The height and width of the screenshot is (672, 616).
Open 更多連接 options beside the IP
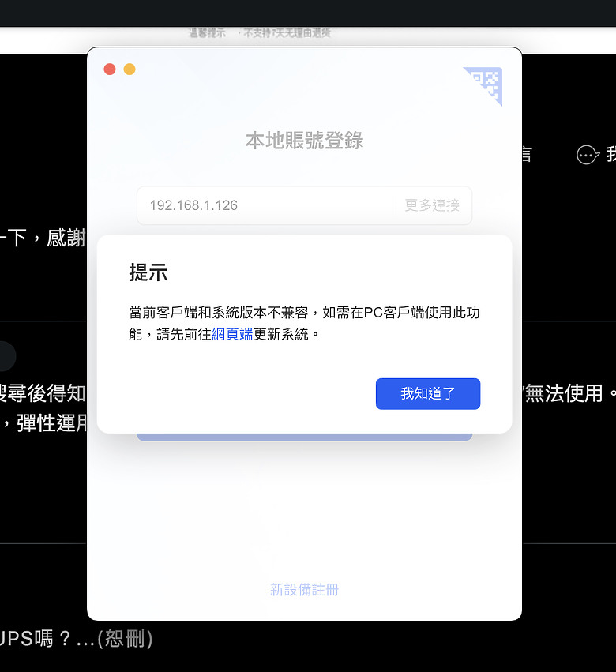432,205
